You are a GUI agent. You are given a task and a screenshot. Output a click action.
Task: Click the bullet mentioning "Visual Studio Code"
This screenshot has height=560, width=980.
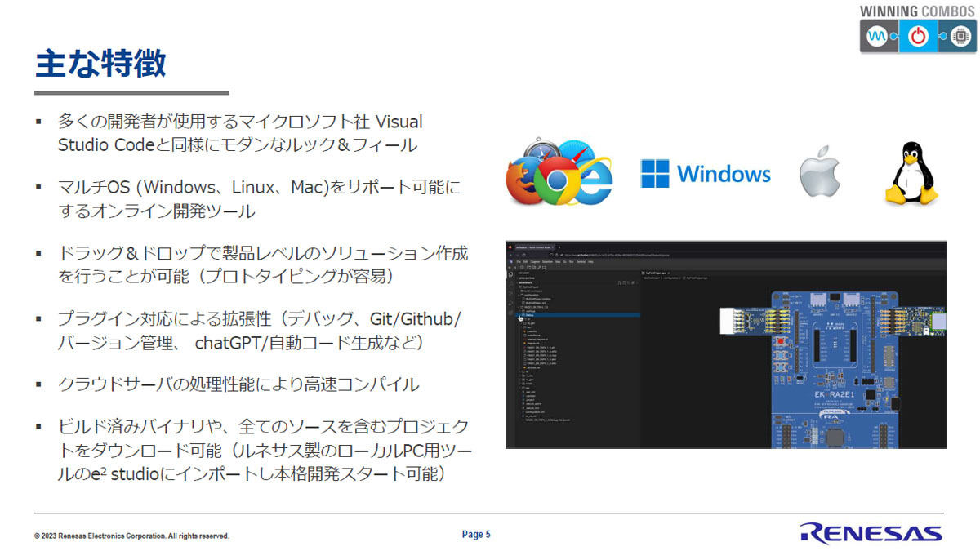241,133
